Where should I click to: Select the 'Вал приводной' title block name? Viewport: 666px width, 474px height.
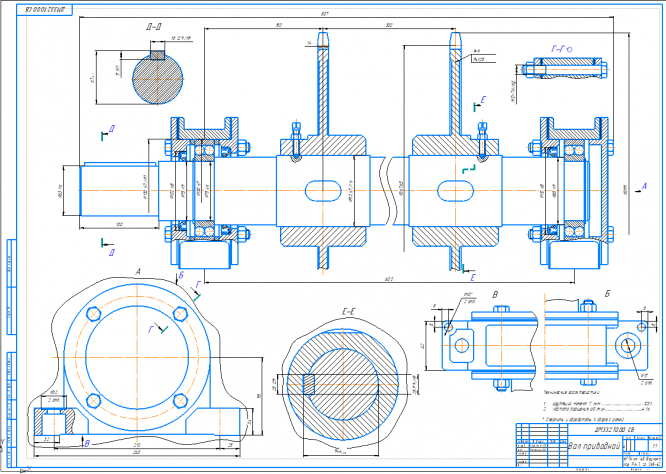pos(595,446)
